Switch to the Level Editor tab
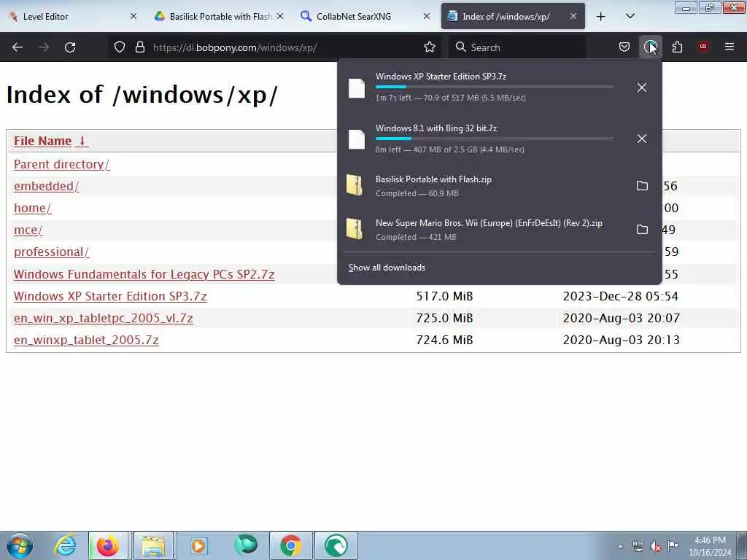Screen dimensions: 747x560 click(x=72, y=16)
